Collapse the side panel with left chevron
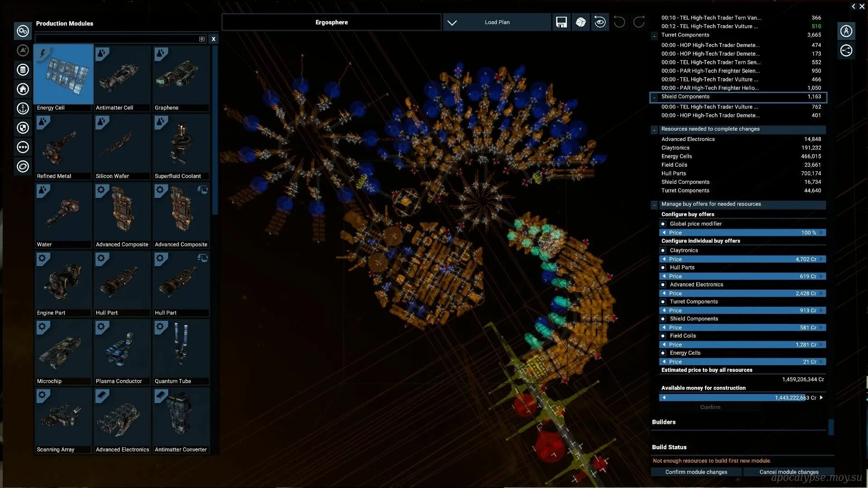This screenshot has height=488, width=868. click(x=854, y=6)
